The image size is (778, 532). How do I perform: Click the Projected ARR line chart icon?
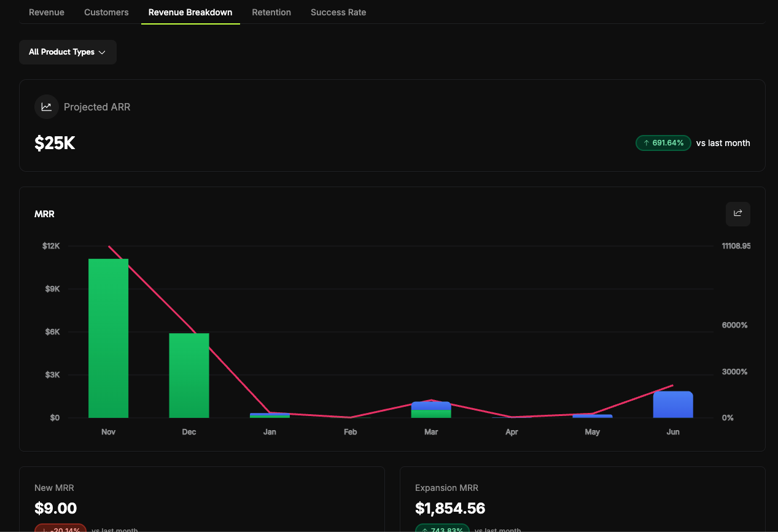(x=47, y=107)
